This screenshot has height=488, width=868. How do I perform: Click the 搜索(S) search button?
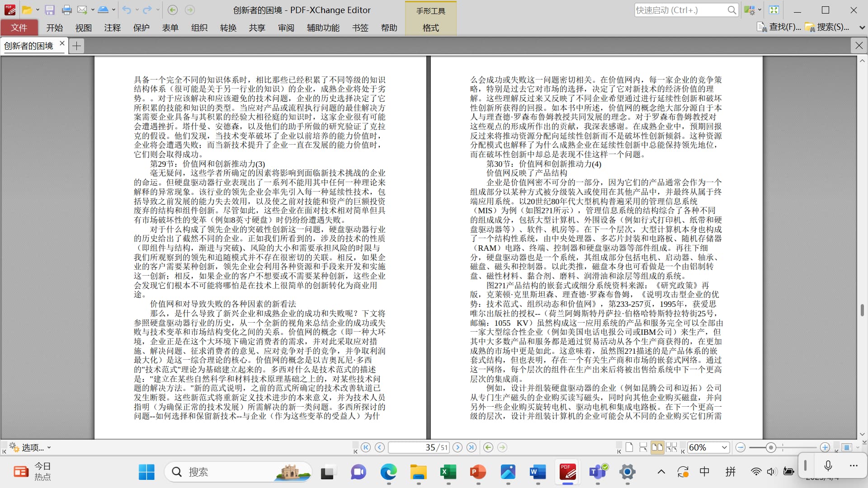827,27
